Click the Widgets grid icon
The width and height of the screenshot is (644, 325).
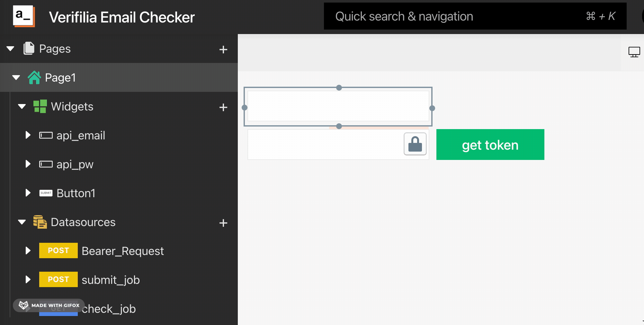point(40,106)
